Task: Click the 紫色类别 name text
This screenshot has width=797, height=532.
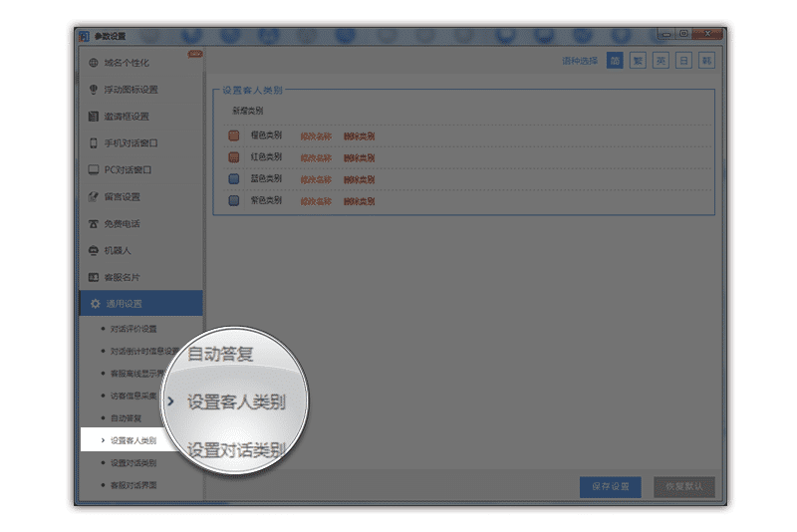Action: 266,200
